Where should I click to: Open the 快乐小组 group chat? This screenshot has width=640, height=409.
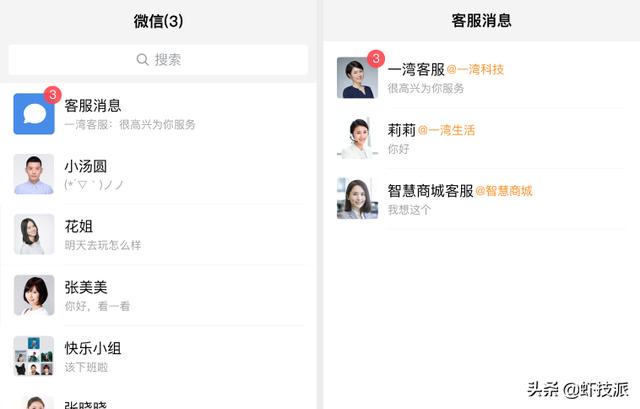point(180,357)
